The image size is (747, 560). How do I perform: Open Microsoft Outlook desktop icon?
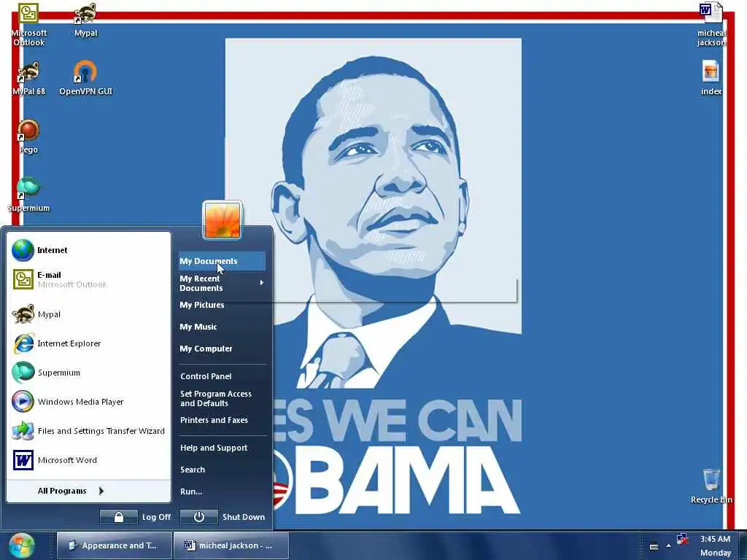pos(28,25)
